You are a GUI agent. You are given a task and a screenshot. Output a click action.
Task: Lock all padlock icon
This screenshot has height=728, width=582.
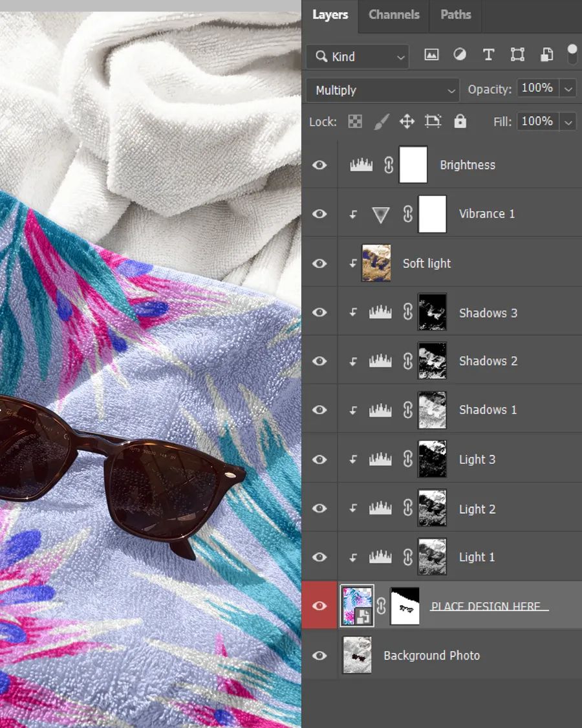coord(460,121)
